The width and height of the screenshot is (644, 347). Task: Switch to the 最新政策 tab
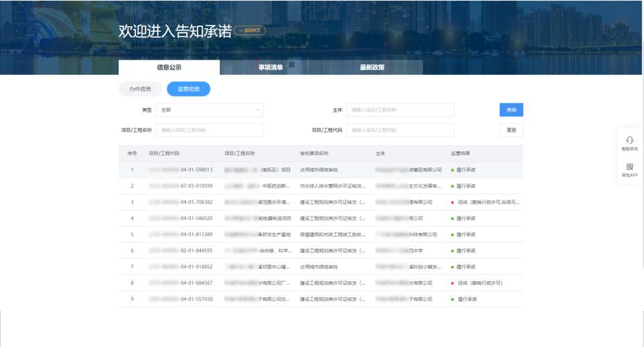click(x=372, y=67)
